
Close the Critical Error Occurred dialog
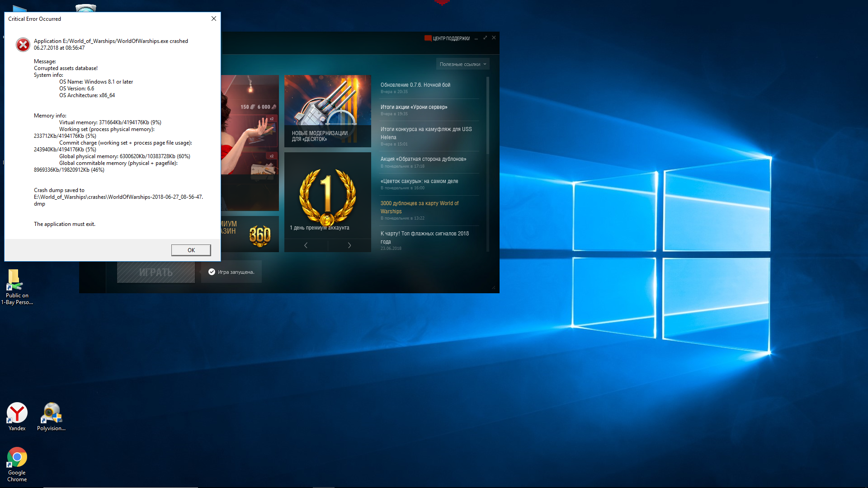coord(214,19)
